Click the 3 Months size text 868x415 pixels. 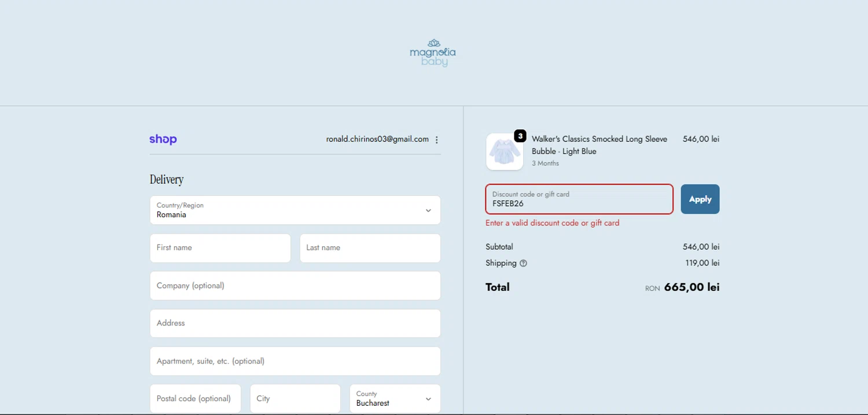545,164
